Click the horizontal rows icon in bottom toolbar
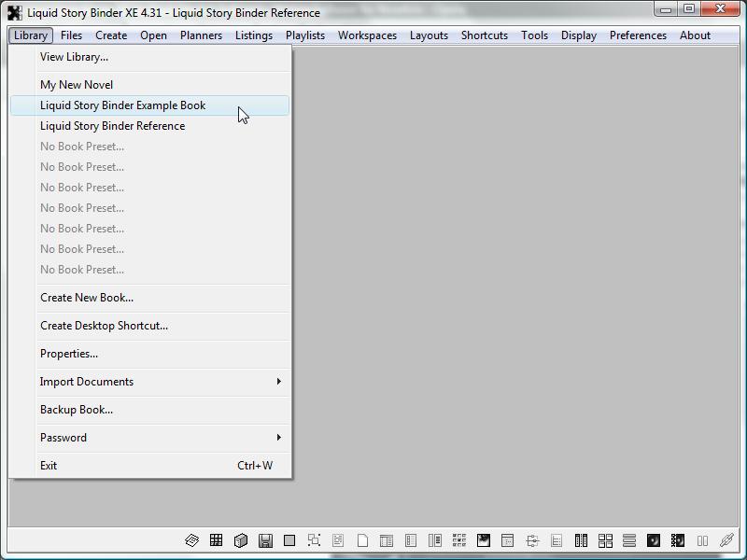 [x=629, y=540]
